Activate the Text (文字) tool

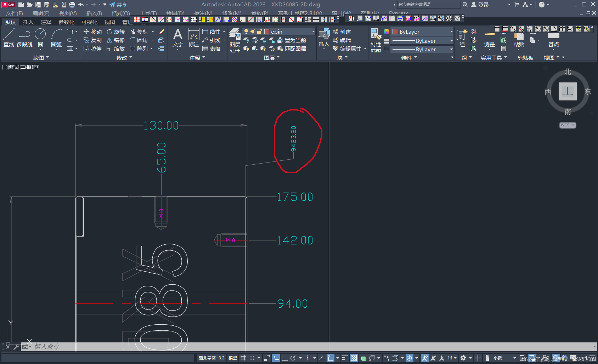[177, 38]
